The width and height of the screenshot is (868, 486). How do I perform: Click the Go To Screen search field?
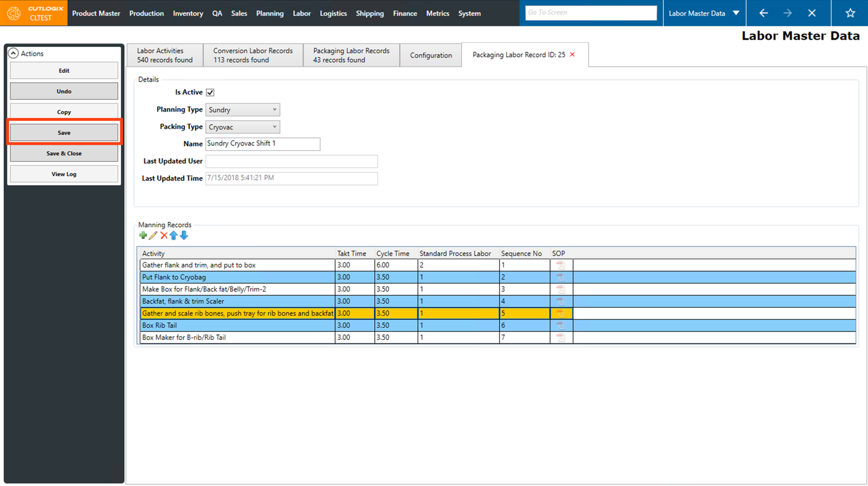pyautogui.click(x=590, y=13)
